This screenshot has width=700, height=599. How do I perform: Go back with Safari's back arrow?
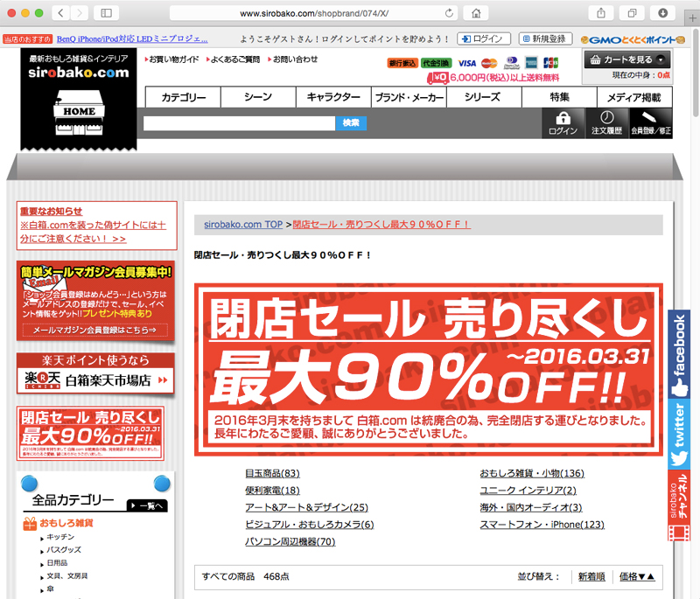[60, 13]
